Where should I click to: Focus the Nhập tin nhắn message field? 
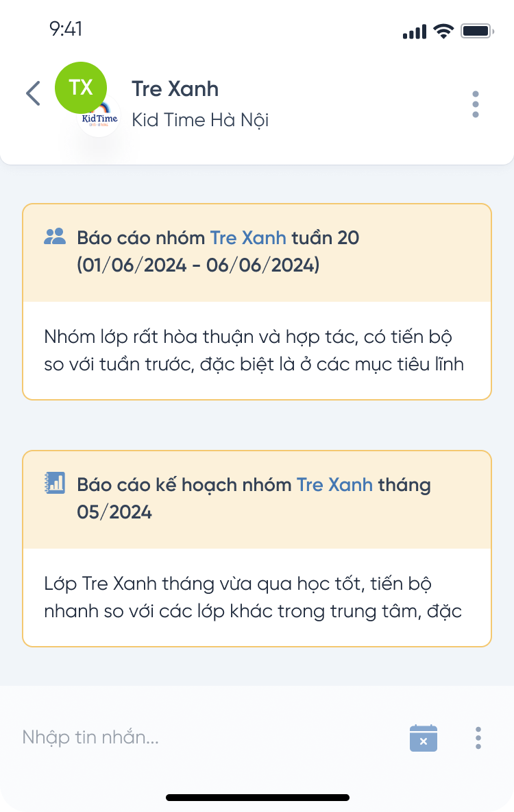click(206, 737)
